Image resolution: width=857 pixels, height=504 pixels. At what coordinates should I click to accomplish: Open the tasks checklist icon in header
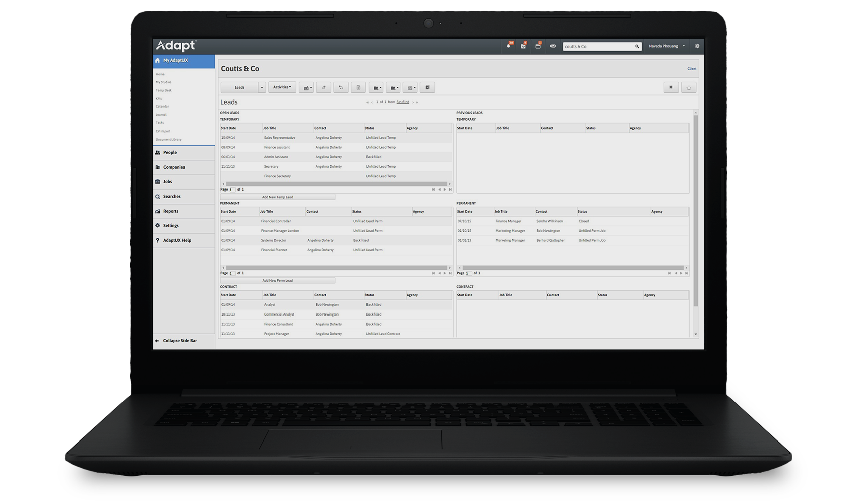point(523,46)
